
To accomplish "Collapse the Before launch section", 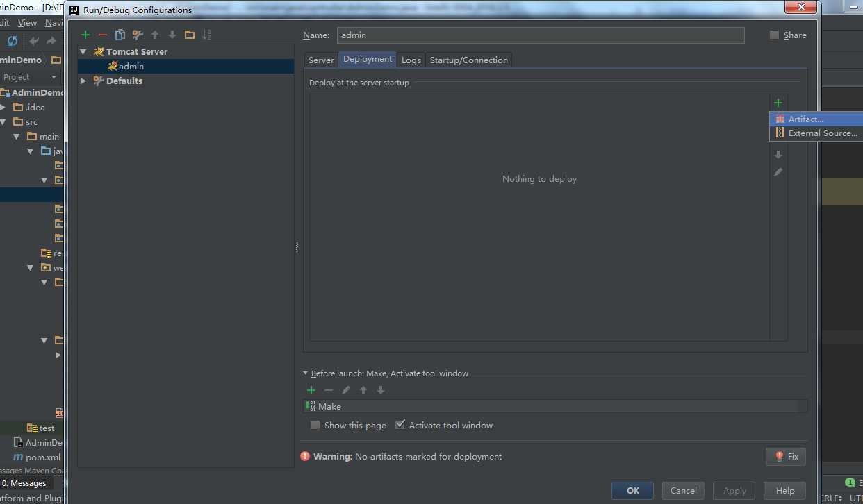I will pyautogui.click(x=305, y=373).
